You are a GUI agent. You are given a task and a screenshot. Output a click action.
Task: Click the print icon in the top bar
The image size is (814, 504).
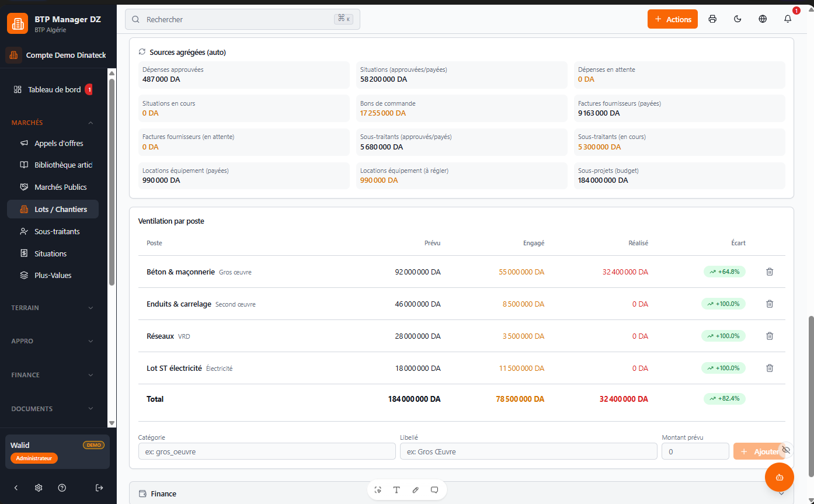[x=712, y=19]
